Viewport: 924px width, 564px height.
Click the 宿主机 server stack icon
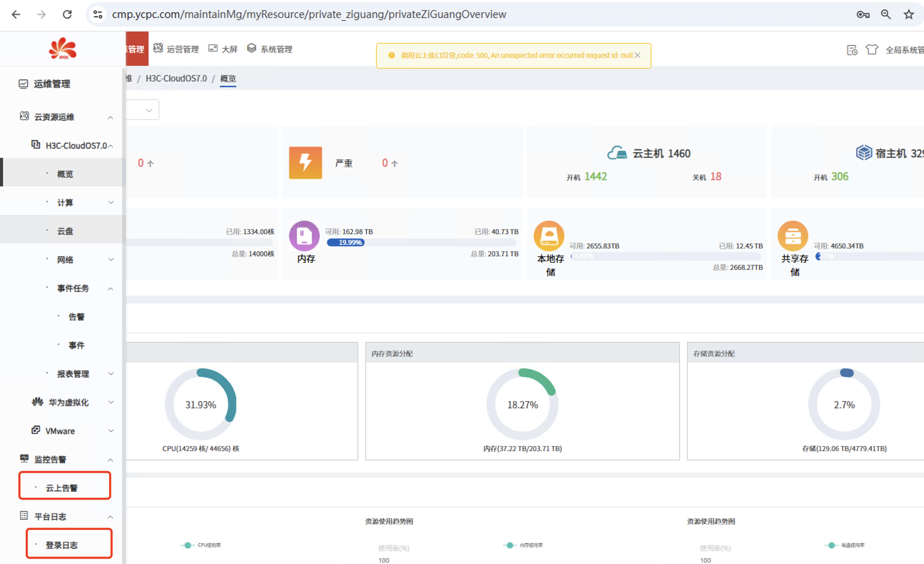864,153
